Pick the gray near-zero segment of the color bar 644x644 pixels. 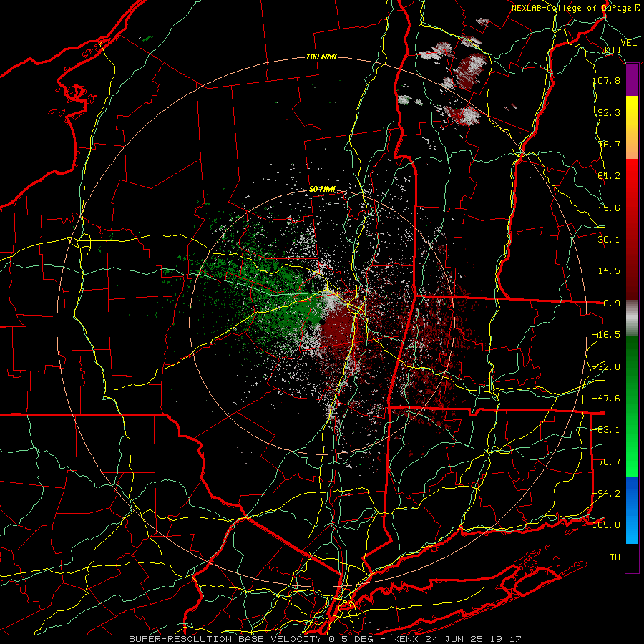point(632,318)
